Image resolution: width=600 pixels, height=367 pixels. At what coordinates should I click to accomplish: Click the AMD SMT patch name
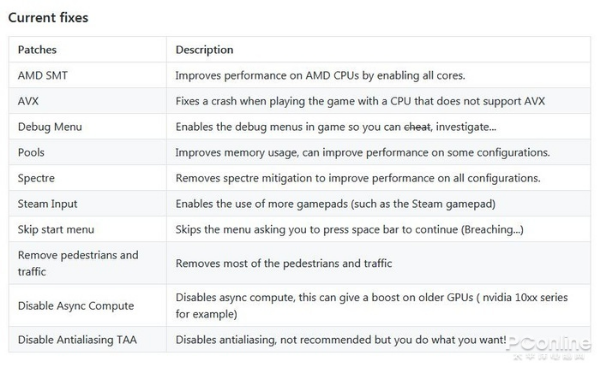click(x=42, y=75)
